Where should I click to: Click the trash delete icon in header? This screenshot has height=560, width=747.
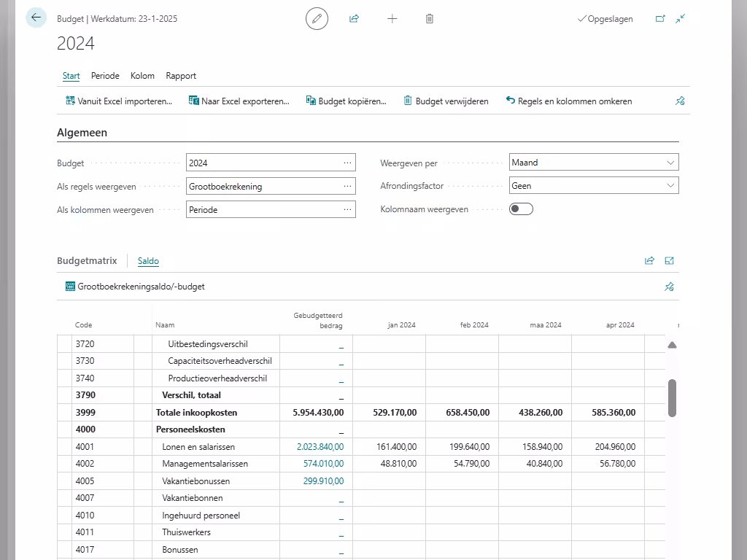(430, 19)
